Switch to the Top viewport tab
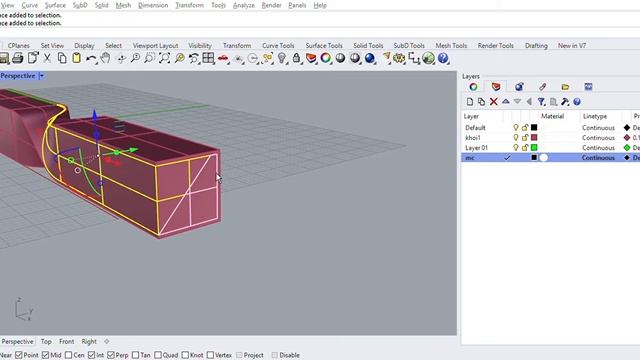 tap(46, 341)
